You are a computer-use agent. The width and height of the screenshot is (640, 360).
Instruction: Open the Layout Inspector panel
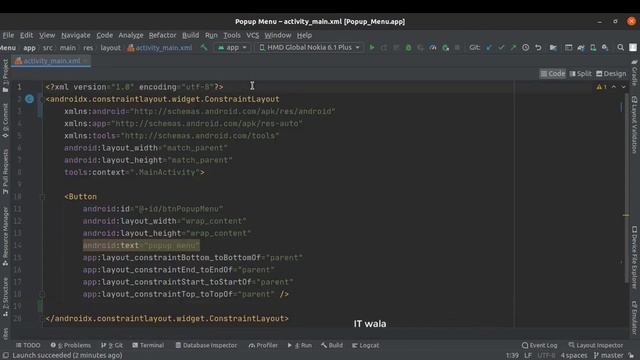click(596, 345)
